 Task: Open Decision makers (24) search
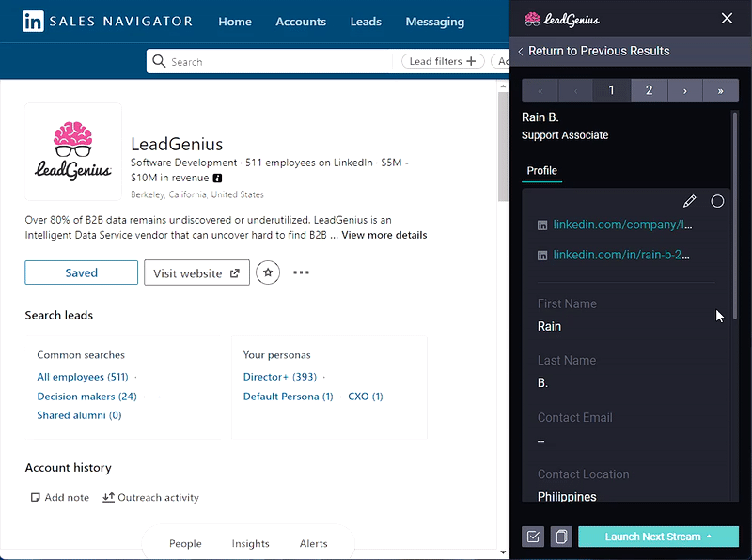tap(86, 397)
